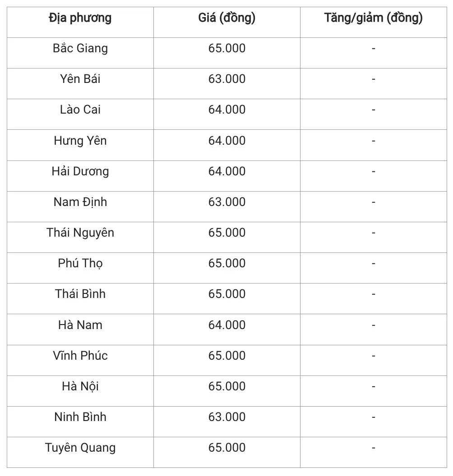Click the Giá (đồng) column header
The height and width of the screenshot is (476, 453).
click(x=226, y=18)
